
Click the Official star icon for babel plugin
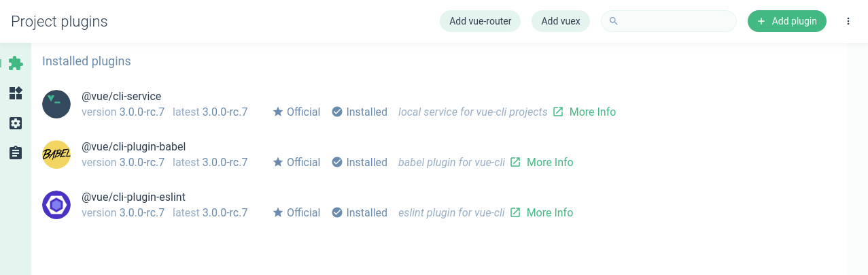(x=278, y=162)
